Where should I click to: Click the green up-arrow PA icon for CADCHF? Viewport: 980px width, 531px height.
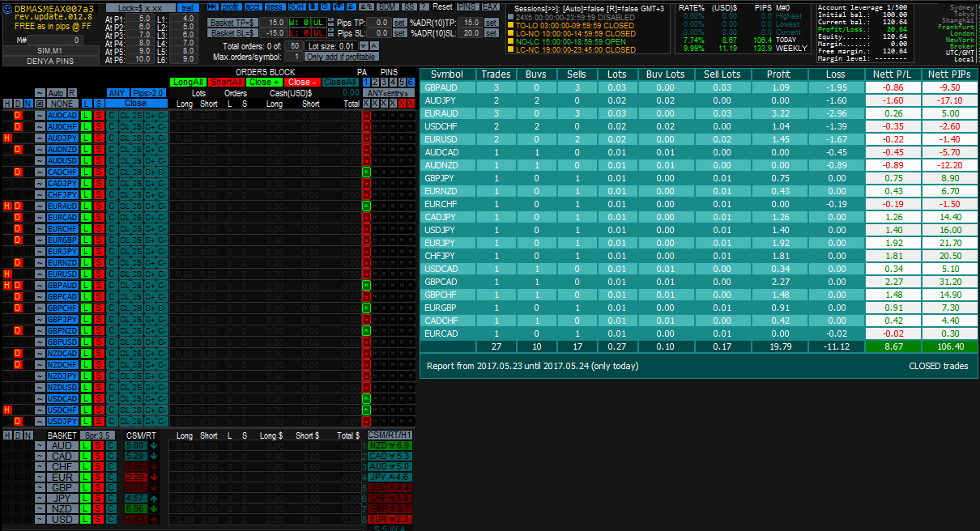pos(366,172)
